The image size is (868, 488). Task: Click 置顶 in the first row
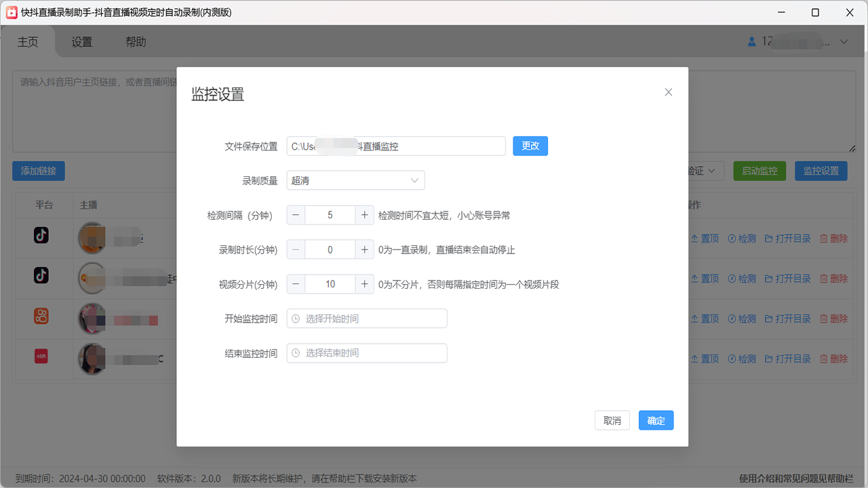[x=705, y=239]
